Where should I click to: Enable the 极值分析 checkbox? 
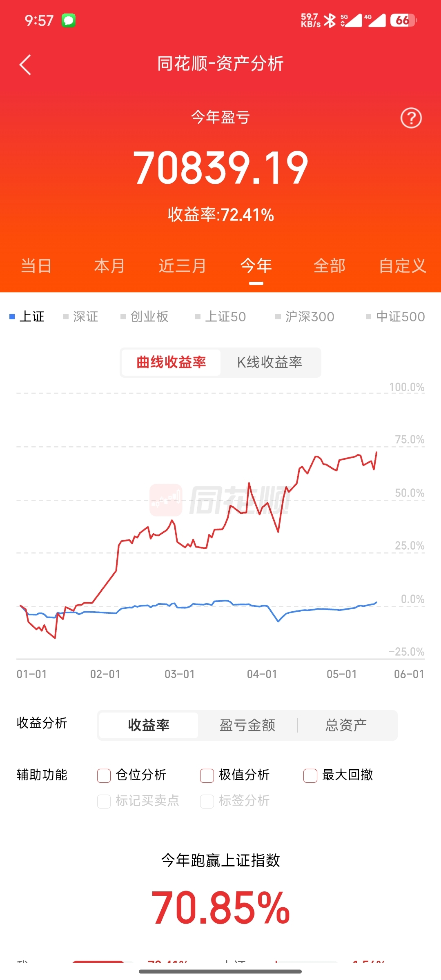[x=207, y=775]
